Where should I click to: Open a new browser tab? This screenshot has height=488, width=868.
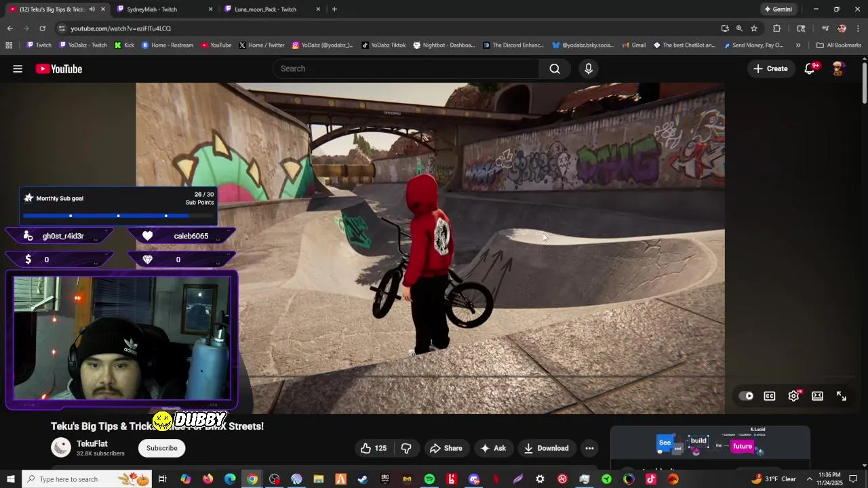click(x=334, y=9)
